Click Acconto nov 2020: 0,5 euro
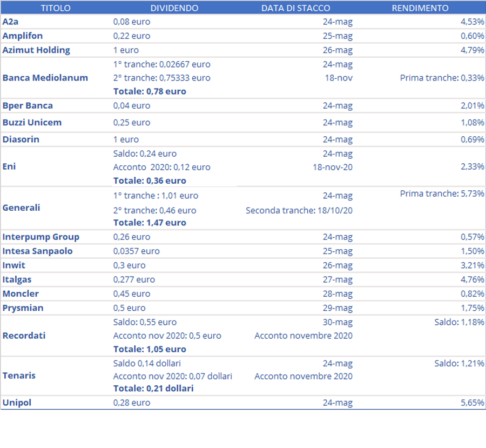Screen dimensions: 486x448 point(167,336)
